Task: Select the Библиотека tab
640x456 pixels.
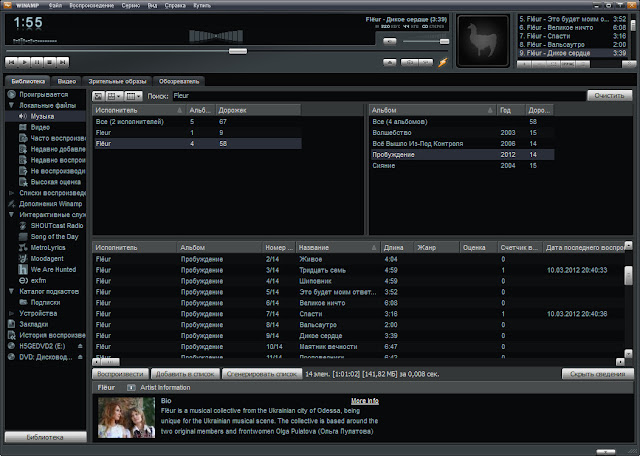Action: pyautogui.click(x=28, y=81)
